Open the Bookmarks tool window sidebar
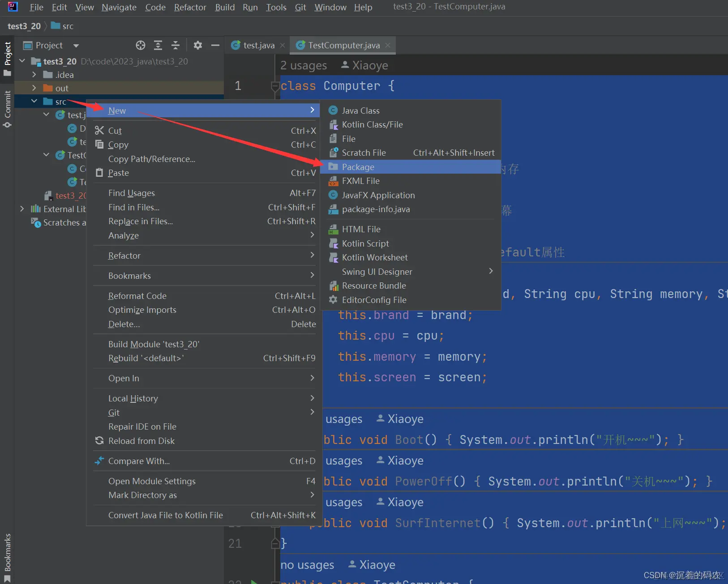 pos(7,557)
